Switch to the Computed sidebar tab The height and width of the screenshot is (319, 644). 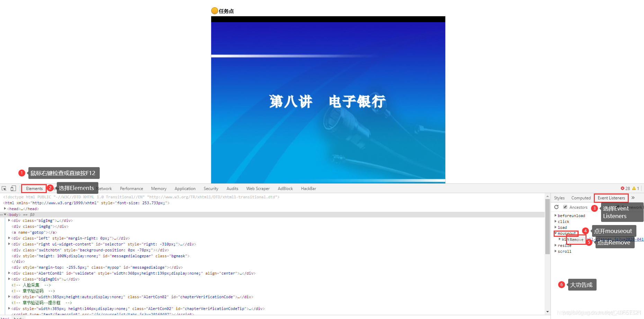coord(581,198)
